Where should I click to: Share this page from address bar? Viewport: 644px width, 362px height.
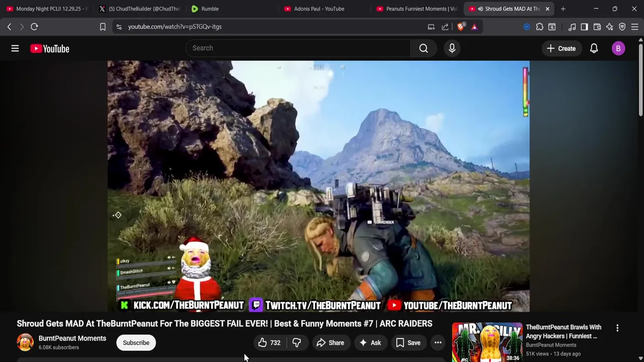coord(445,27)
